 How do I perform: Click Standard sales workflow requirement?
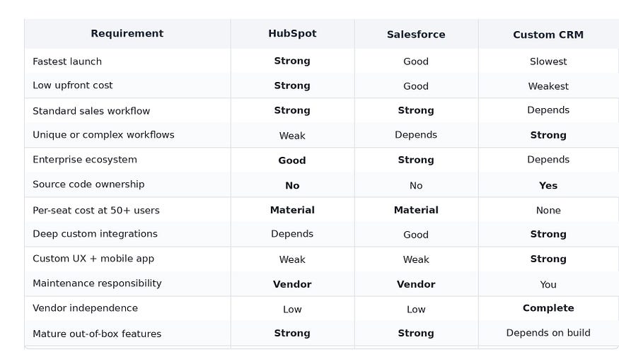(91, 111)
